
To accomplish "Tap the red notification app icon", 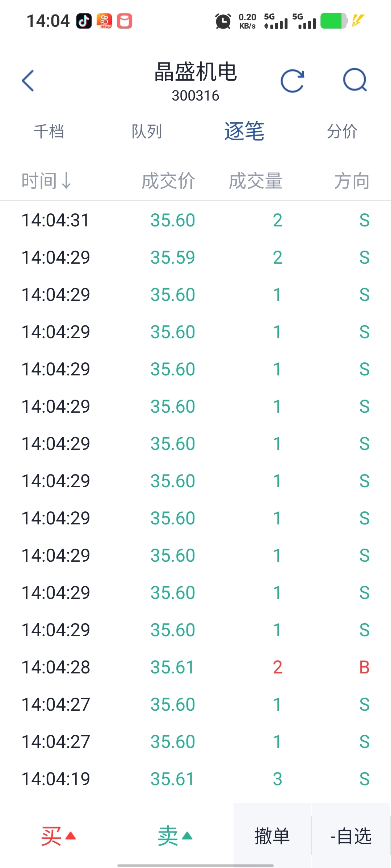I will (125, 21).
